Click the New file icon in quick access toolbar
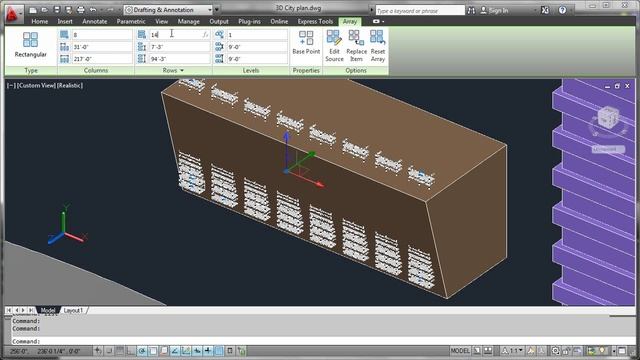 coord(33,10)
